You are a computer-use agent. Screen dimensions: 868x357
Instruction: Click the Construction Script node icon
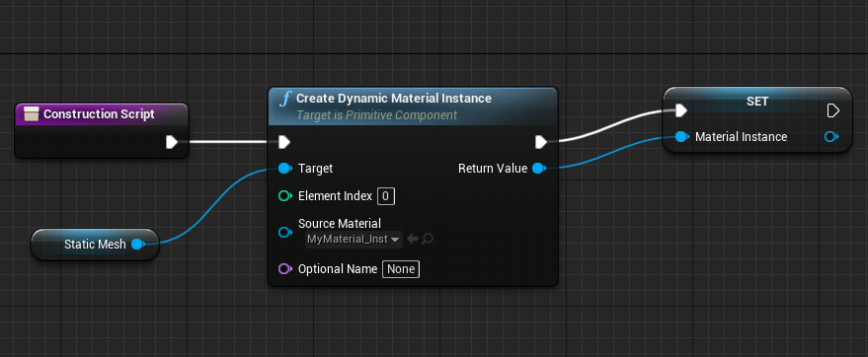[x=32, y=113]
